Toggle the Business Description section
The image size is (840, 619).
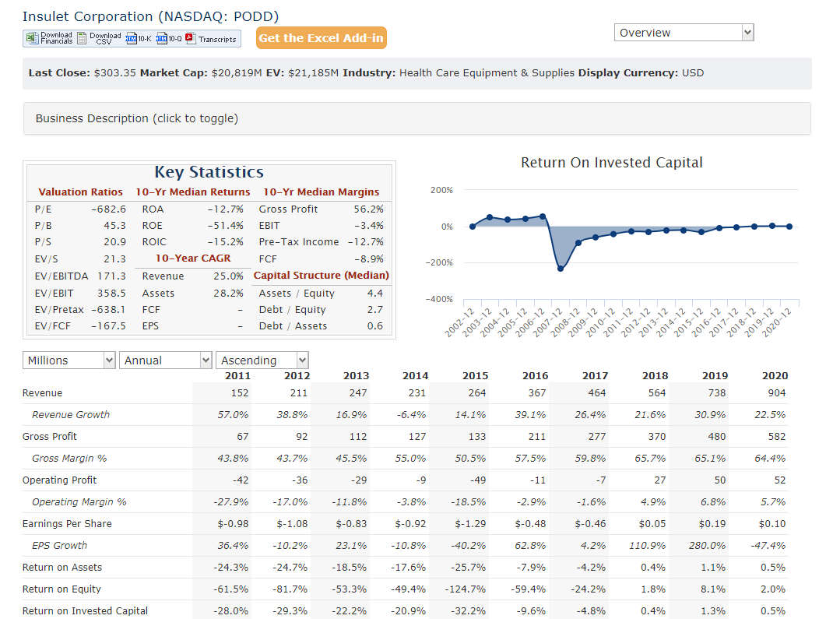coord(416,118)
